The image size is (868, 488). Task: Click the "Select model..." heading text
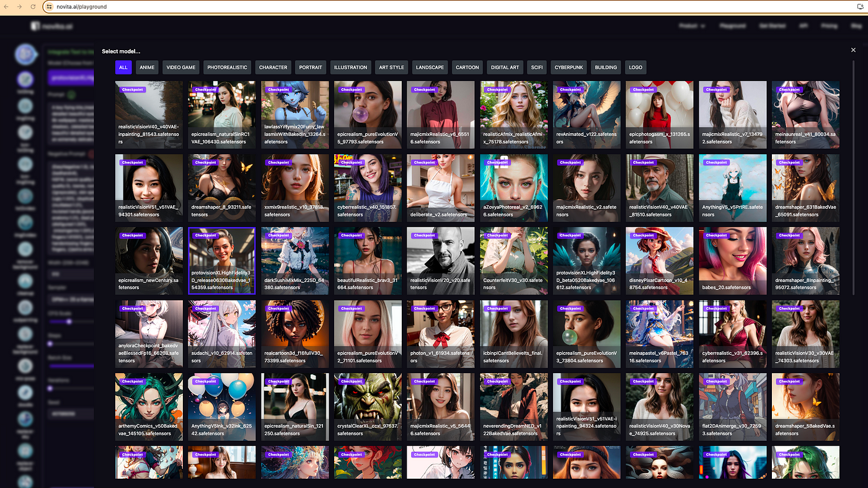click(121, 51)
